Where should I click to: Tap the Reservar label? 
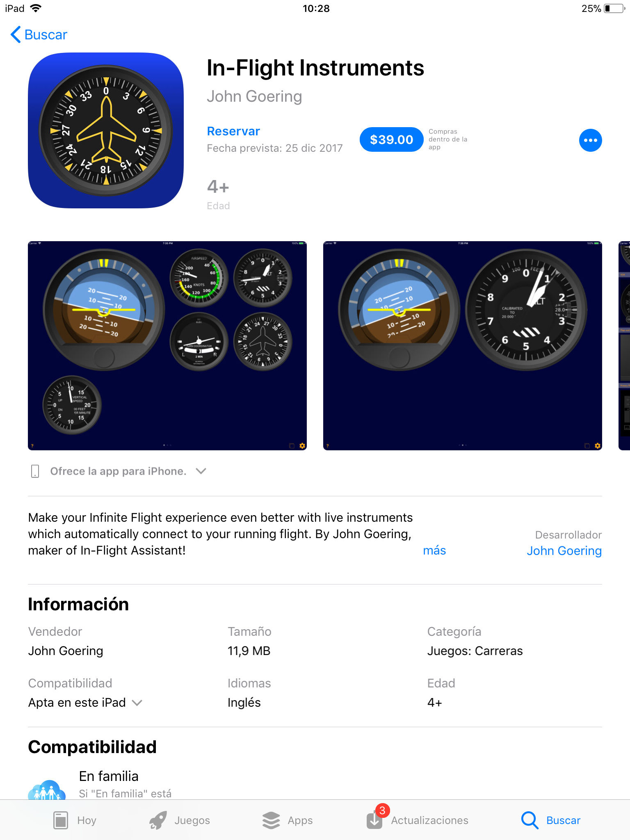(x=233, y=131)
